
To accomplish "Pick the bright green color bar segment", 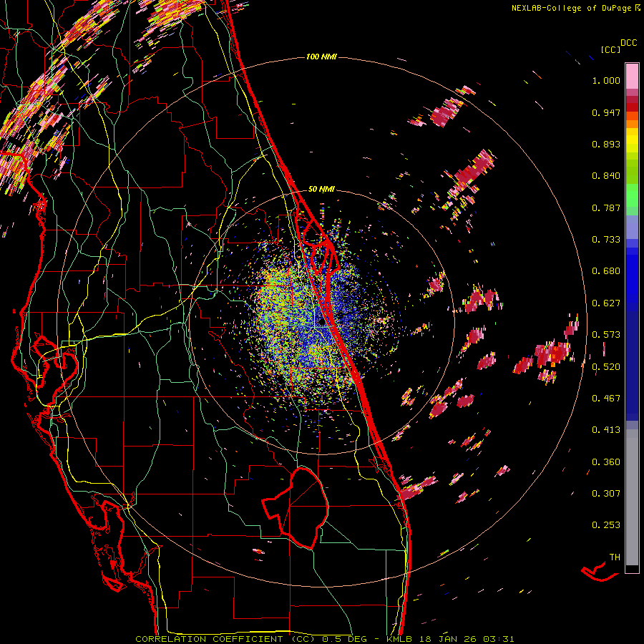I will (x=632, y=195).
